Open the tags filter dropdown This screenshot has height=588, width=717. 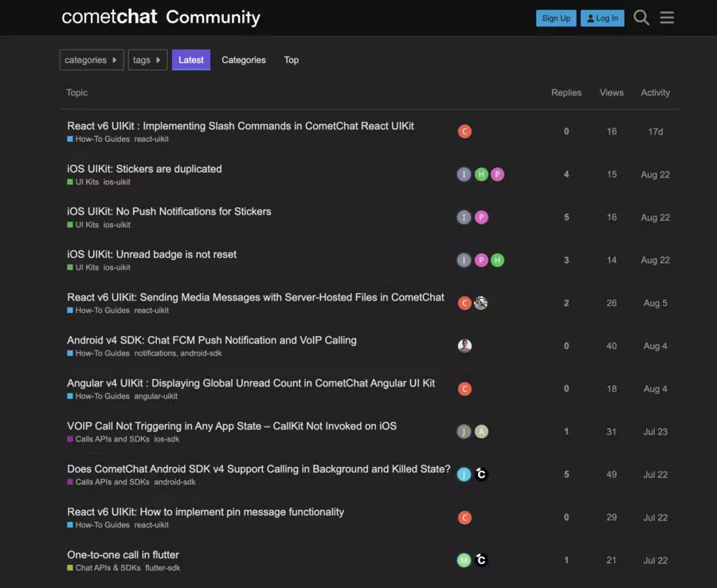[x=147, y=60]
